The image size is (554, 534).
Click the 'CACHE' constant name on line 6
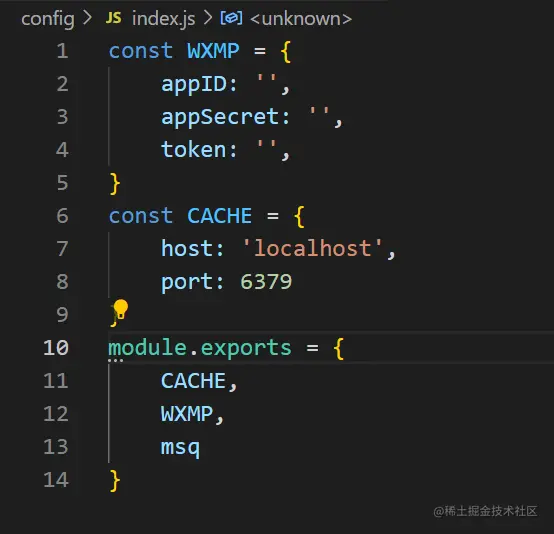click(219, 216)
